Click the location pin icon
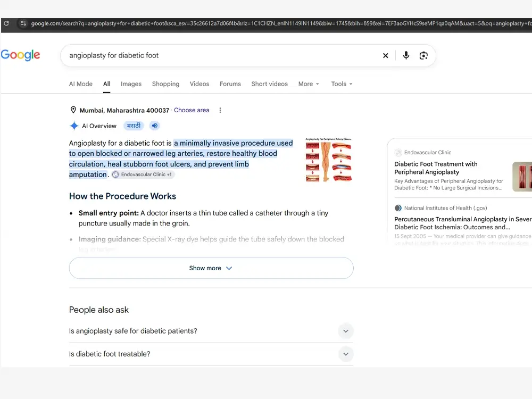 click(x=73, y=110)
